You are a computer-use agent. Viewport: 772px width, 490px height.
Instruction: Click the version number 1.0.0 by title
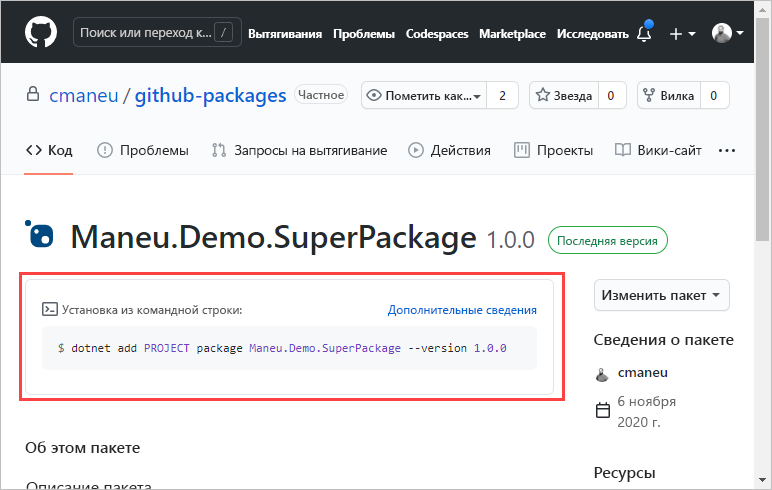pyautogui.click(x=511, y=240)
